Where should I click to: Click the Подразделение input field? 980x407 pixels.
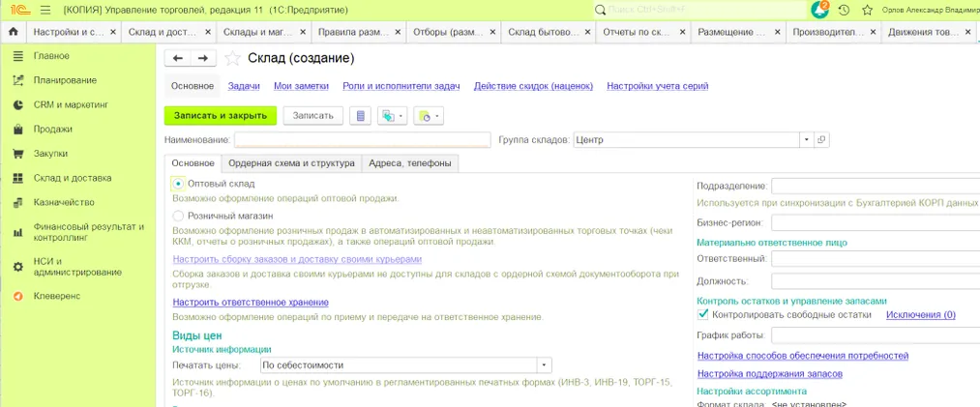[875, 186]
